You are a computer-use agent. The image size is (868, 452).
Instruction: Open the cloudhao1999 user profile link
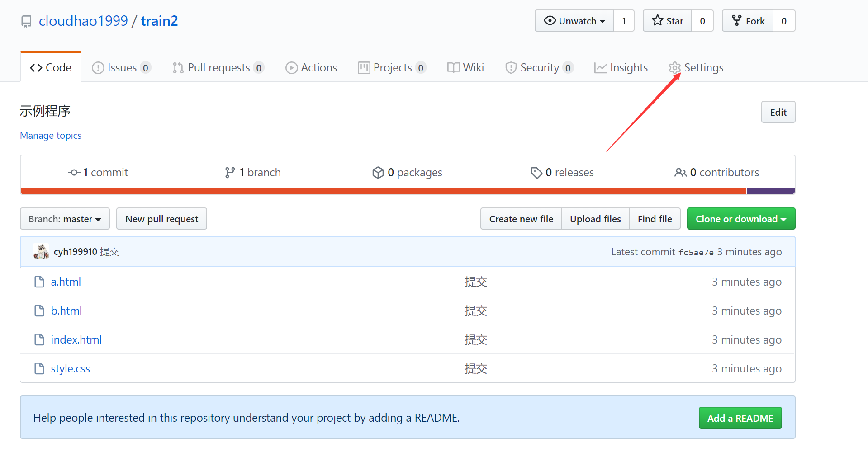[x=83, y=21]
